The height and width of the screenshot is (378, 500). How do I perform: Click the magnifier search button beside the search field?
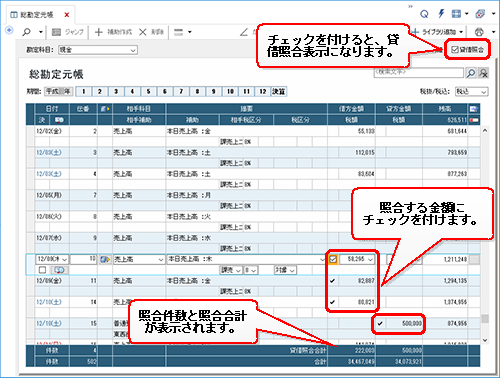point(471,73)
